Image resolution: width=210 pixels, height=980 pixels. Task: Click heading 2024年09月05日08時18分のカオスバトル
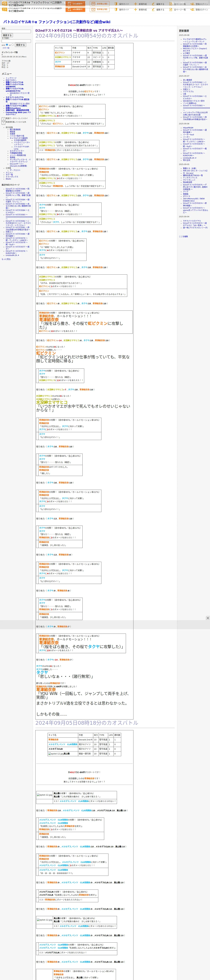pos(87,723)
